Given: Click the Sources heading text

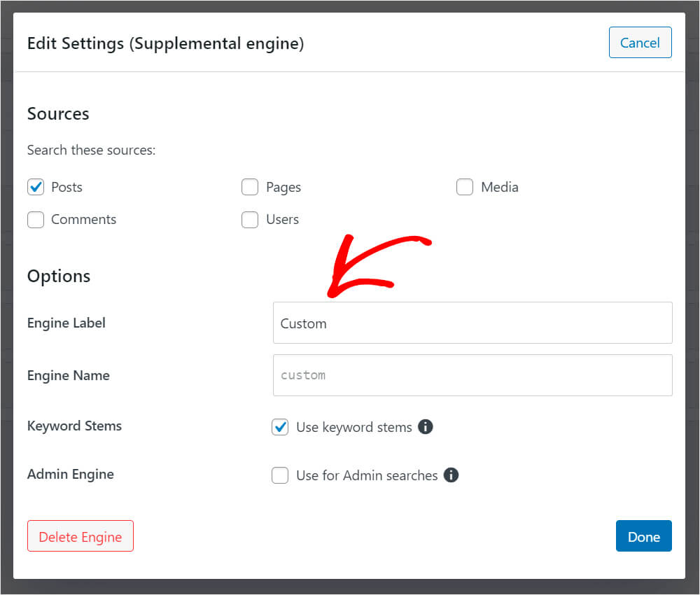Looking at the screenshot, I should (58, 114).
